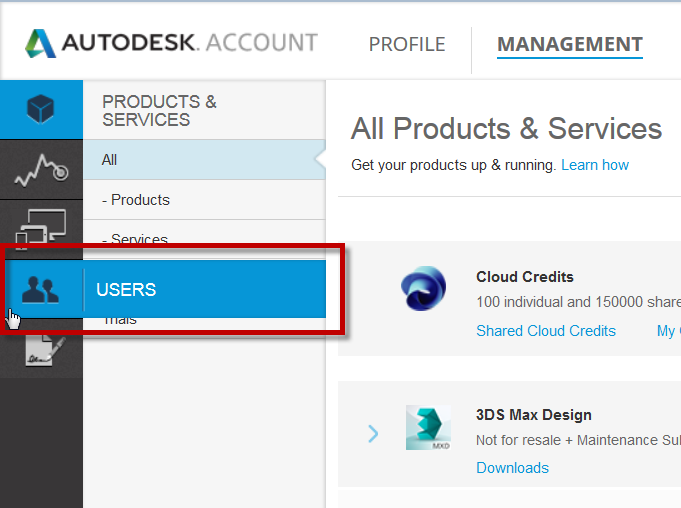Screen dimensions: 681x508
Task: Open the usage reporting graph icon
Action: point(41,170)
